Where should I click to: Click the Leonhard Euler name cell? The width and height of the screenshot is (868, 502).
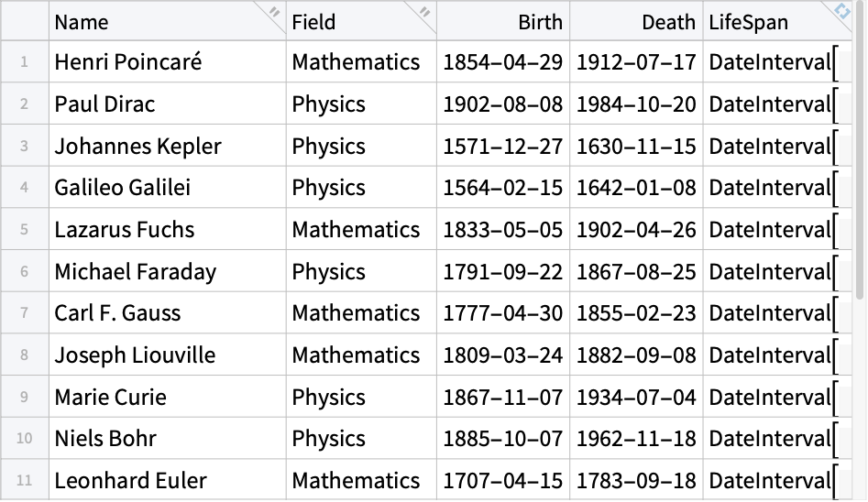(168, 480)
